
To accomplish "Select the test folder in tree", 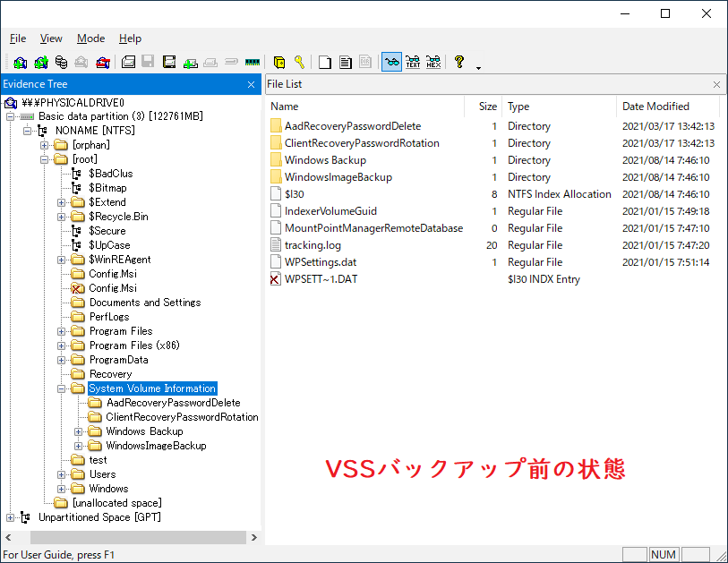I will pos(98,460).
